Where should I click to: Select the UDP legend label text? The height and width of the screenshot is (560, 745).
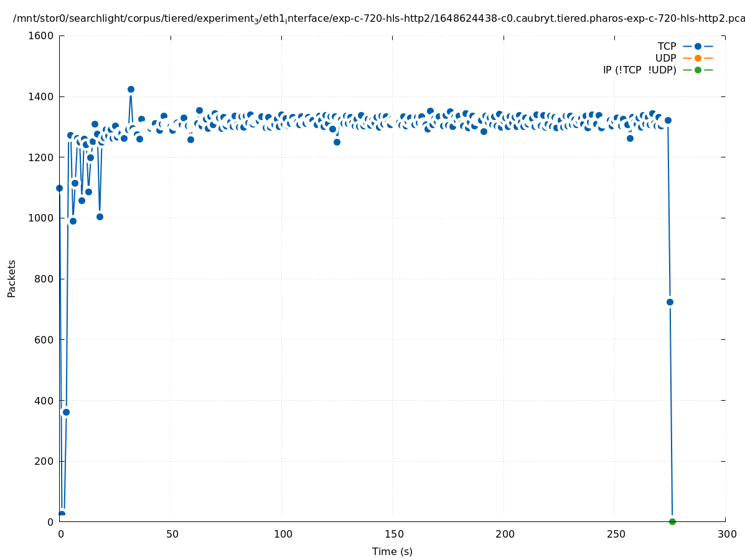point(665,58)
